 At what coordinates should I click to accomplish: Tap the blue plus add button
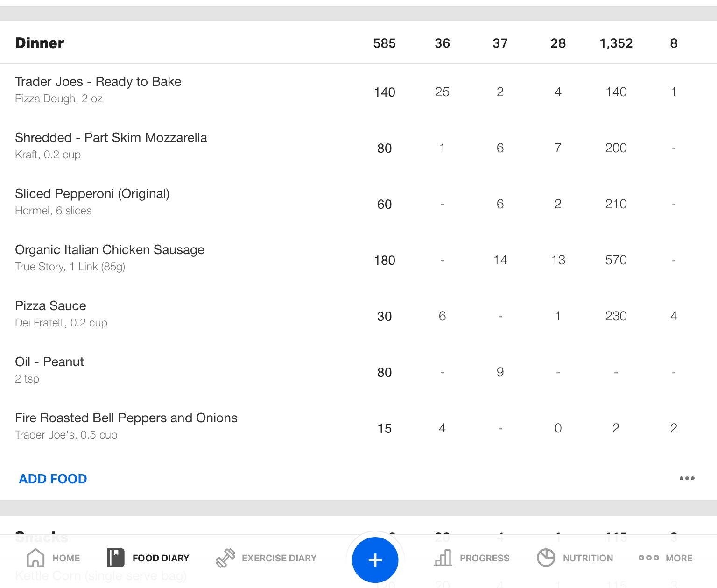375,560
